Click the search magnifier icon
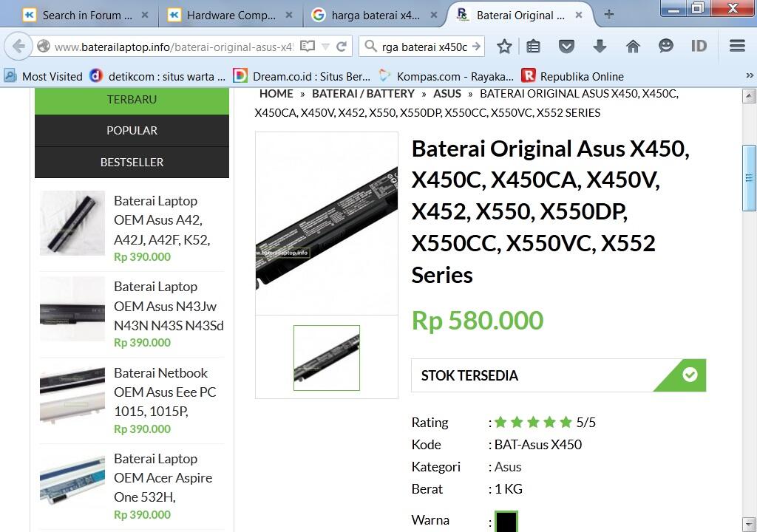 point(370,47)
